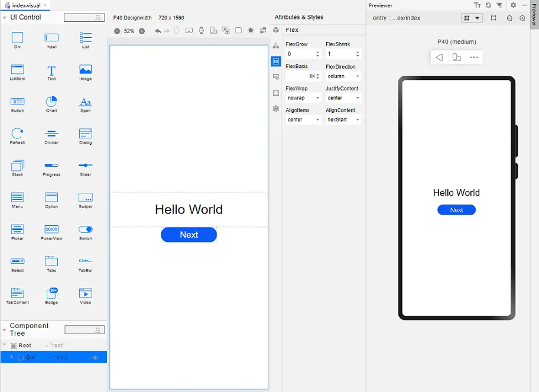Select the Divider component icon

(51, 134)
